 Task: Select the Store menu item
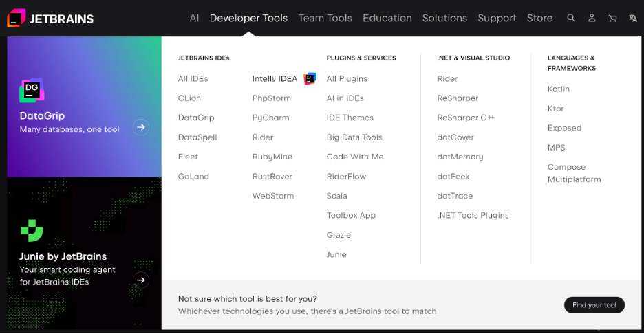click(539, 19)
